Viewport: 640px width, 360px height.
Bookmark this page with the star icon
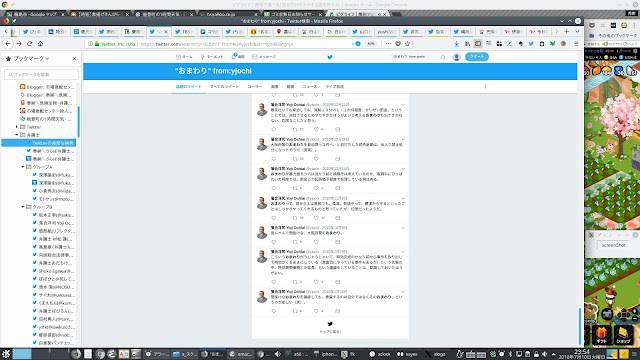407,44
